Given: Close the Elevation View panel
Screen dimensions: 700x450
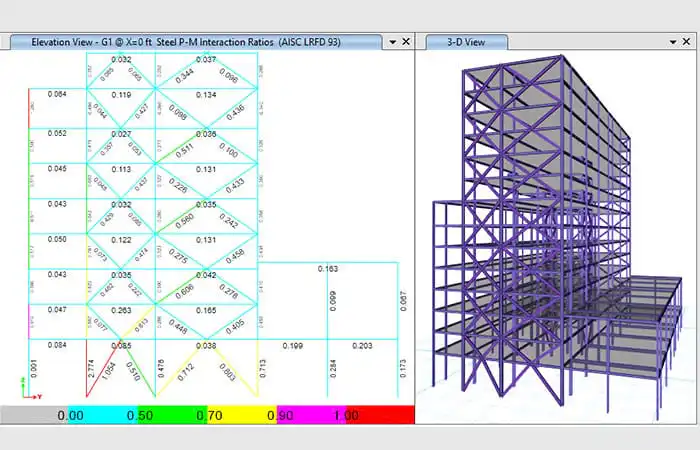Looking at the screenshot, I should [x=406, y=42].
